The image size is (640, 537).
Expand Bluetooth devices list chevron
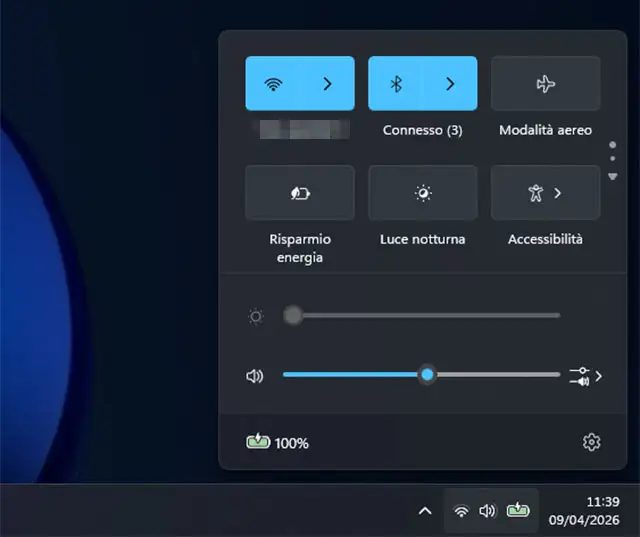pos(450,84)
